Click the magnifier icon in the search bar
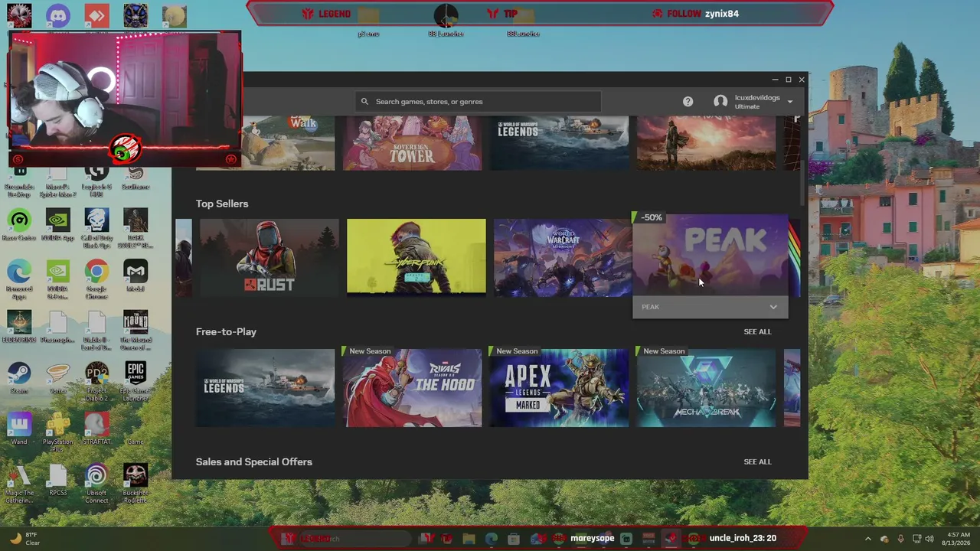The width and height of the screenshot is (980, 551). pyautogui.click(x=364, y=101)
